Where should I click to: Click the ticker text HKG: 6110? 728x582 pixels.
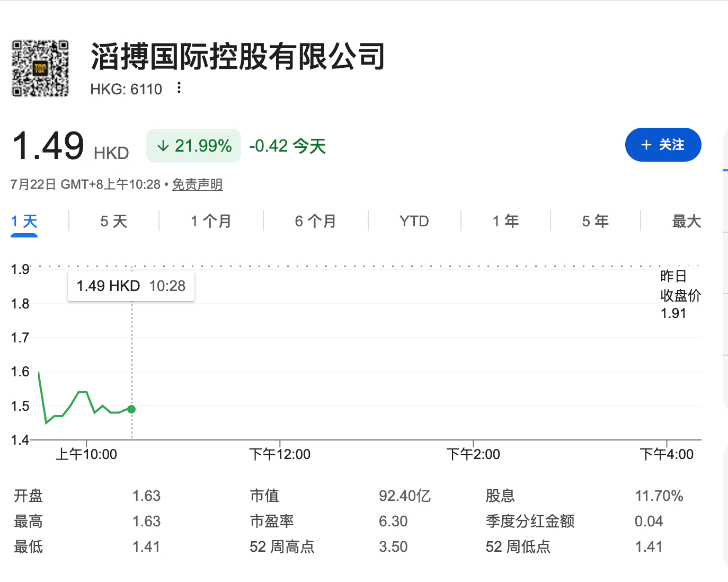126,89
